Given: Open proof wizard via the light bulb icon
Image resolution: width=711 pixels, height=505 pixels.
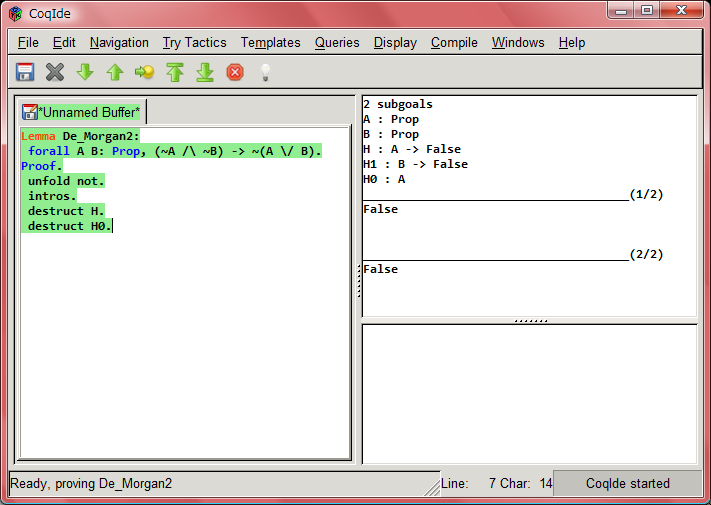Looking at the screenshot, I should coord(265,72).
